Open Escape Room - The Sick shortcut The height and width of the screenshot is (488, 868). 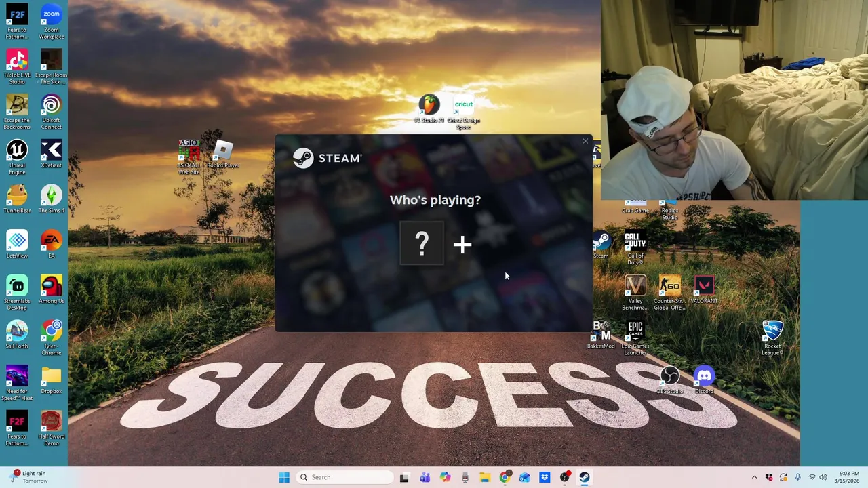pyautogui.click(x=51, y=66)
